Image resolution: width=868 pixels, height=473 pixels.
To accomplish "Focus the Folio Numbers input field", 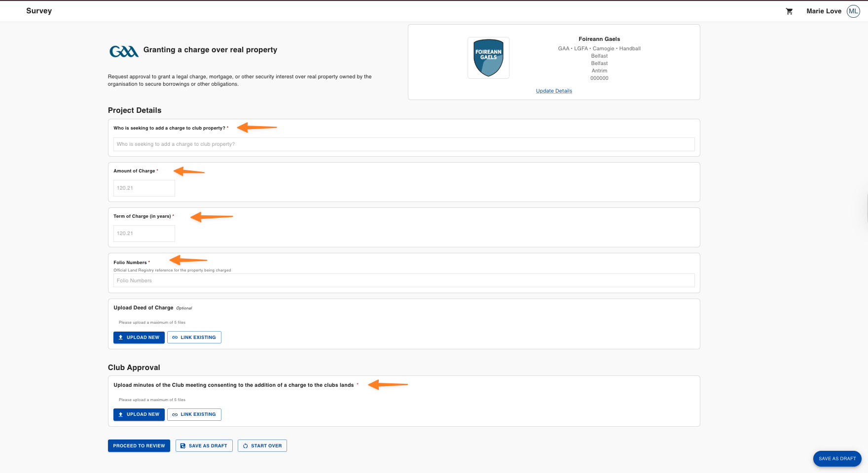I will 404,280.
